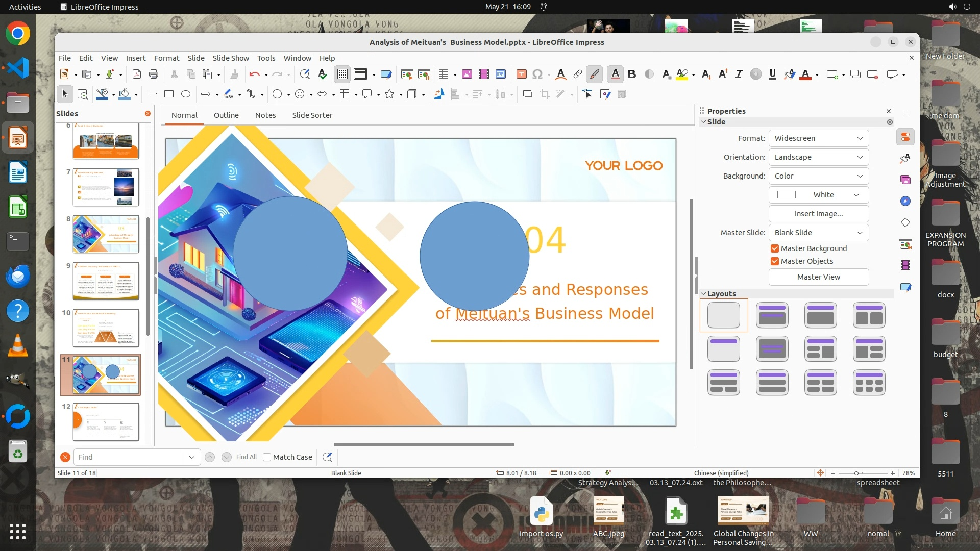
Task: Click the Print toolbar icon
Action: [154, 74]
